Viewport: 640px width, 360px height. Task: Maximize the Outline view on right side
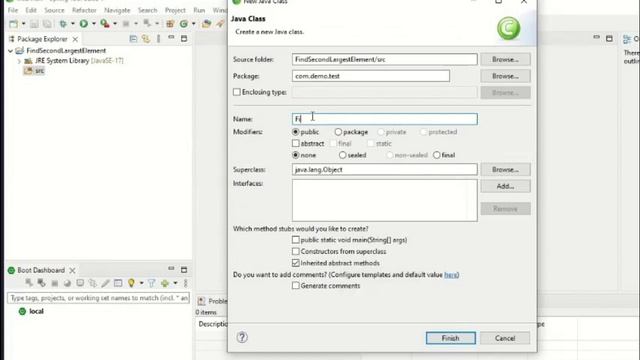pos(609,38)
